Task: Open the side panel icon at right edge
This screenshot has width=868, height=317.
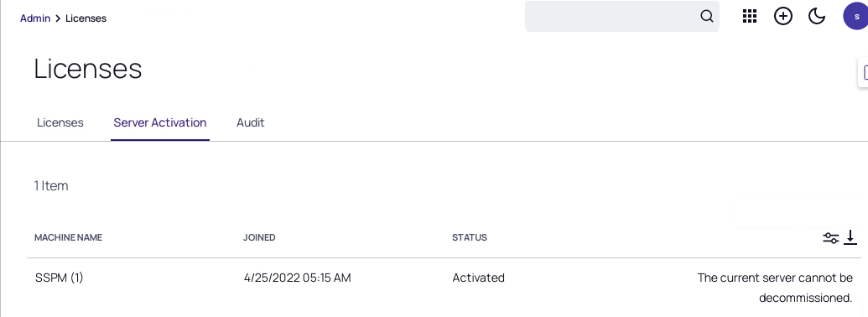Action: coord(864,72)
